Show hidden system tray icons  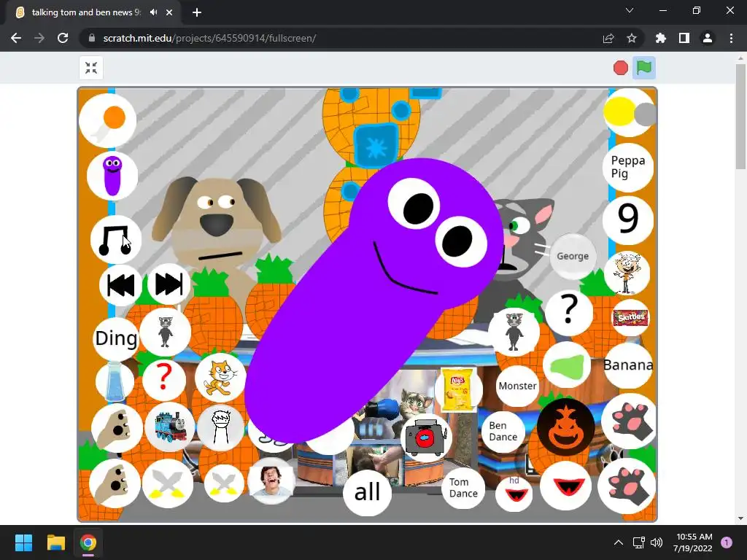click(619, 542)
